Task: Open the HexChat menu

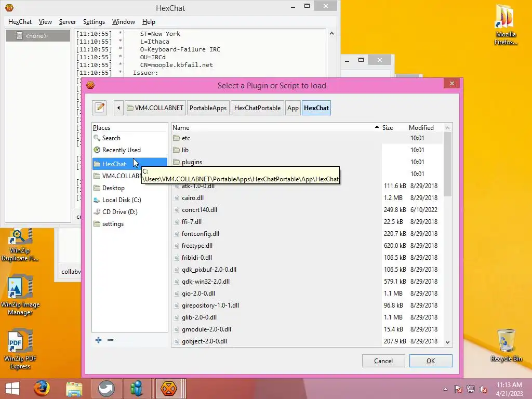Action: [20, 22]
